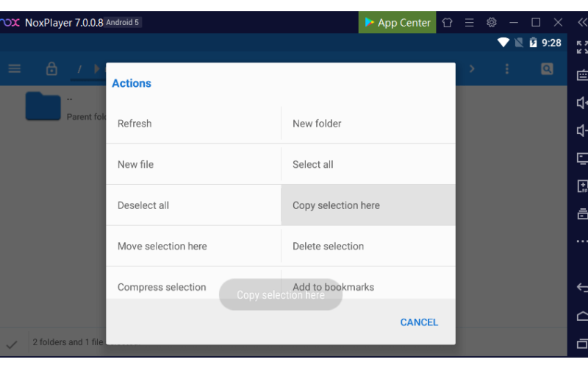This screenshot has height=368, width=588.
Task: Show more sidebar tools (three dots)
Action: [x=582, y=241]
